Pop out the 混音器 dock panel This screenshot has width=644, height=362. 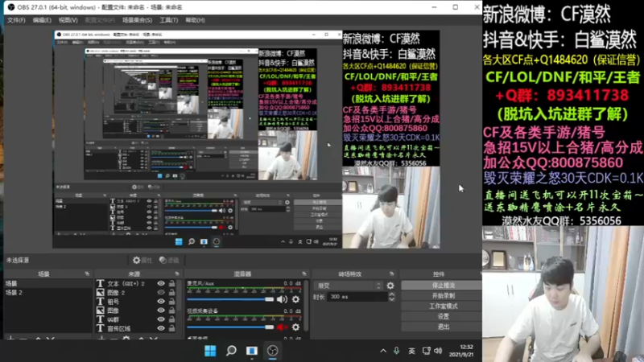[304, 274]
